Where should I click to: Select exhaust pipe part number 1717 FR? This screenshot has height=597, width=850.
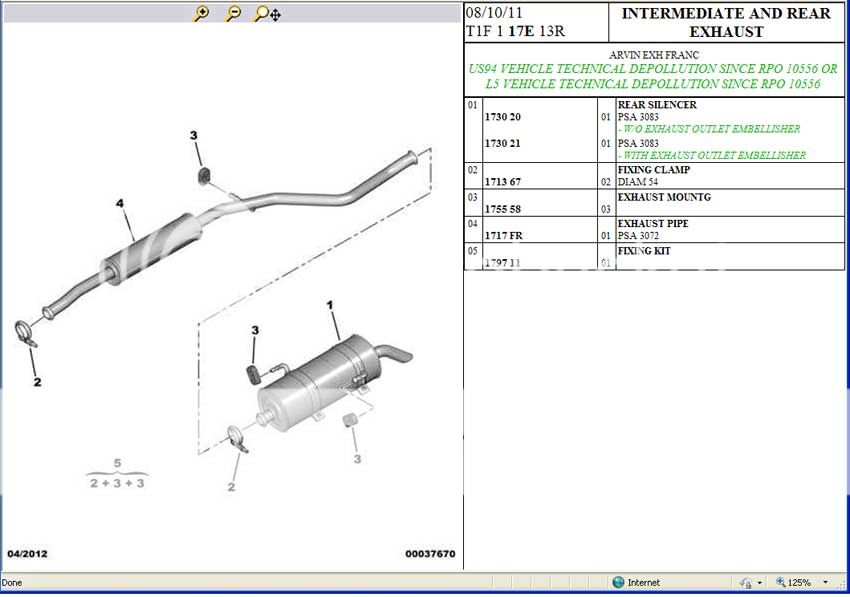click(x=503, y=237)
